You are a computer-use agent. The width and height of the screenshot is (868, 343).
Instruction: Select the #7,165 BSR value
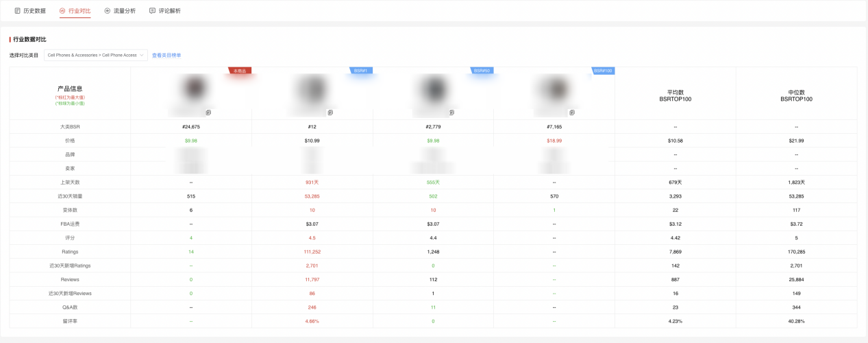[555, 127]
